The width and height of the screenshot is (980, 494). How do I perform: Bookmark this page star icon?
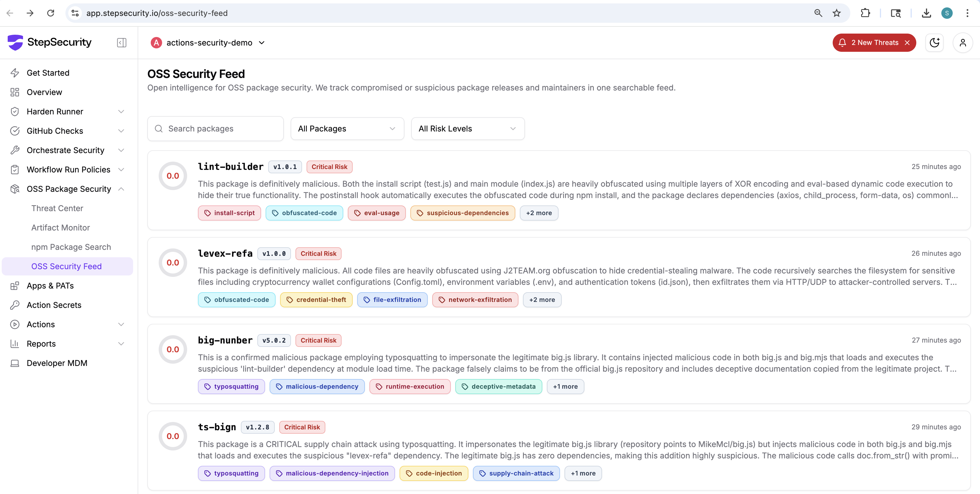click(837, 13)
